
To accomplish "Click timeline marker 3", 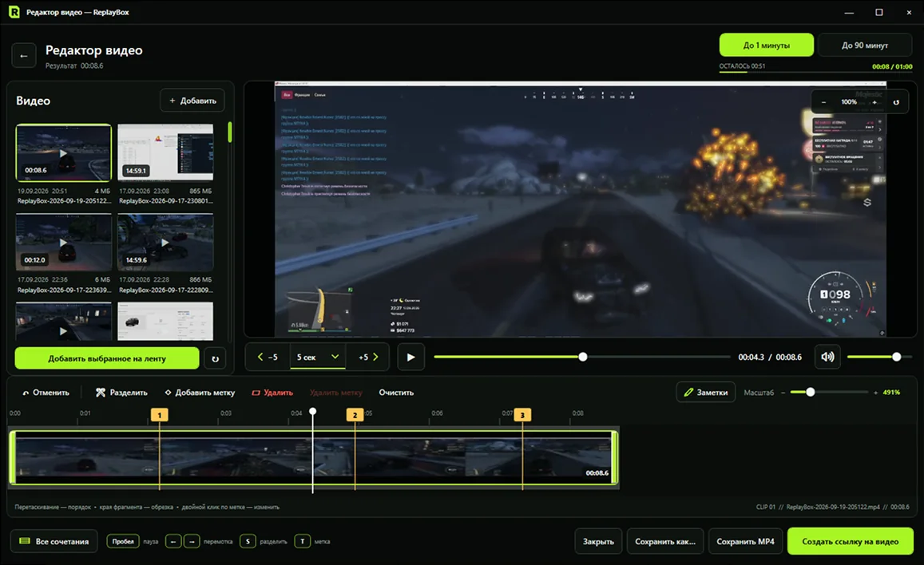I will [x=522, y=415].
